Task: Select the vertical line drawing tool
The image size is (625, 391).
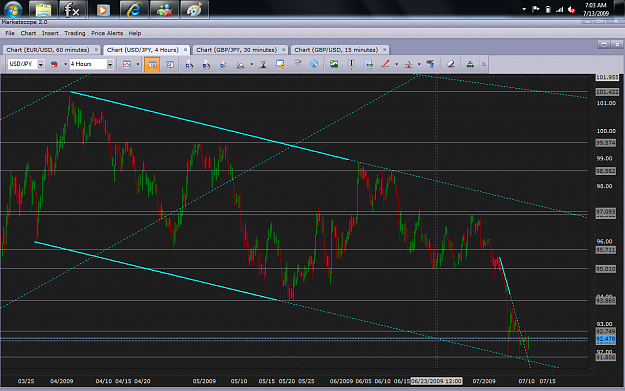Action: tap(352, 64)
